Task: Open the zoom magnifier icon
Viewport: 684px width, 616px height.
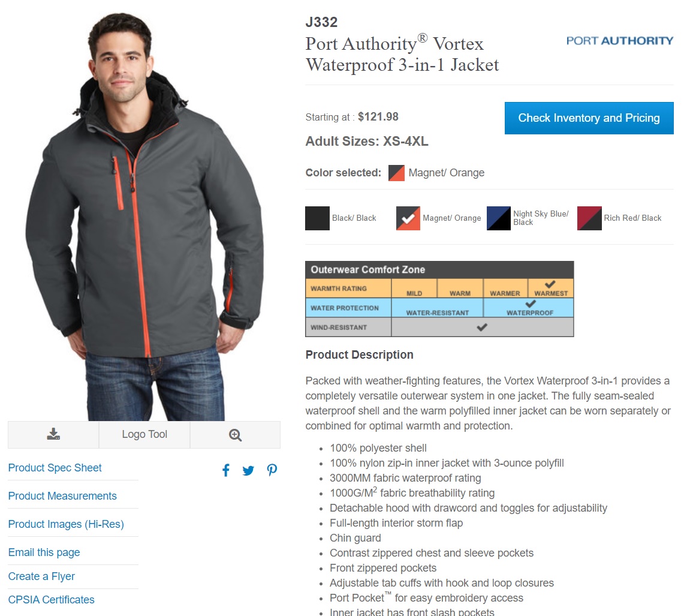Action: (235, 435)
